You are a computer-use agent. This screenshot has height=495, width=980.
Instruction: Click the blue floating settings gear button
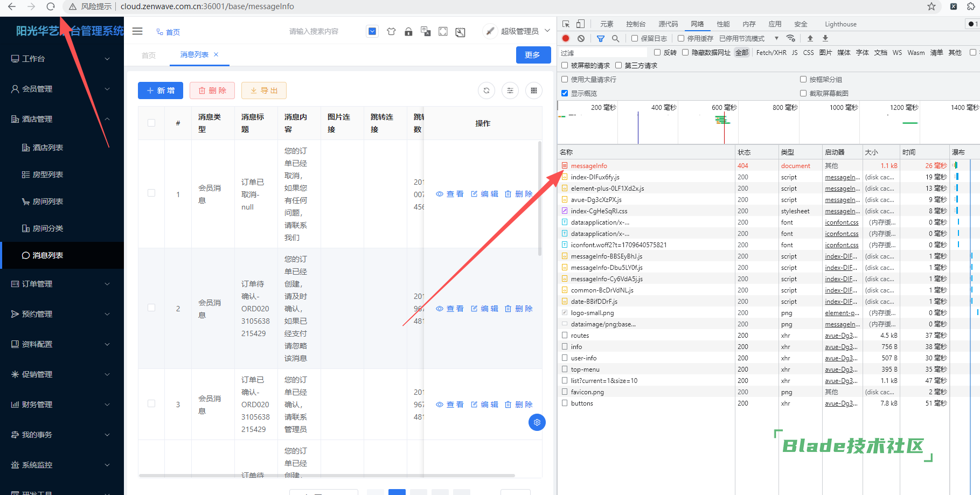537,422
